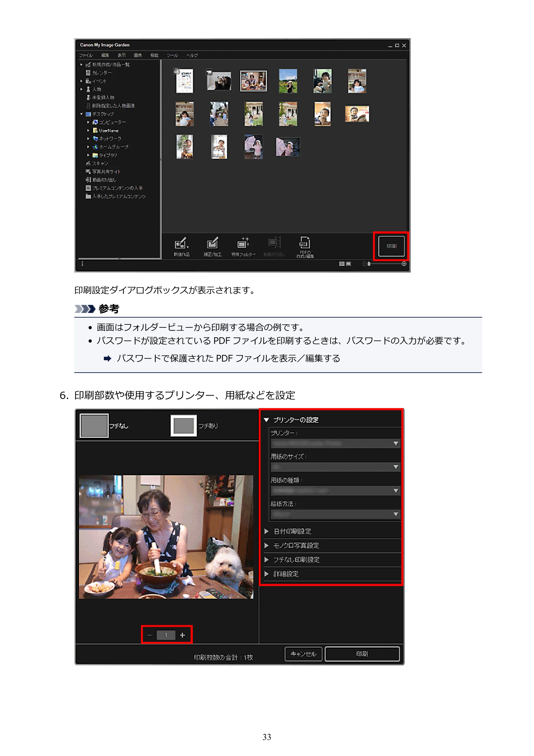Select UserName folder in the sidebar tree

point(105,130)
